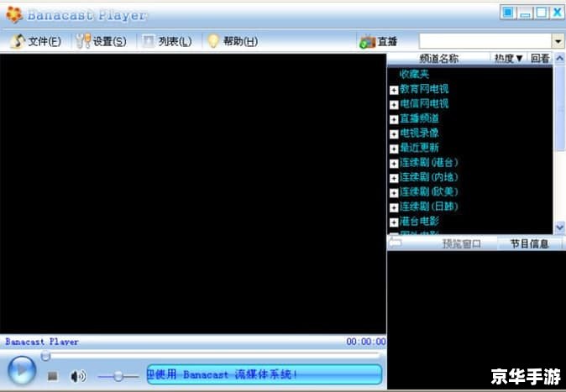The width and height of the screenshot is (566, 392).
Task: Expand the 连续剧(内地) category
Action: click(x=394, y=178)
